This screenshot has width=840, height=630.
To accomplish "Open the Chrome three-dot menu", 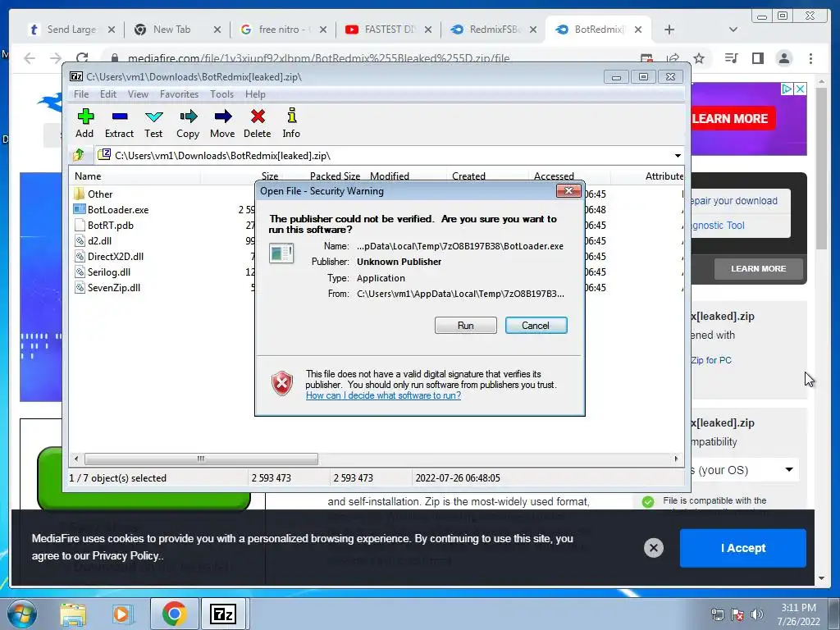I will [x=810, y=58].
